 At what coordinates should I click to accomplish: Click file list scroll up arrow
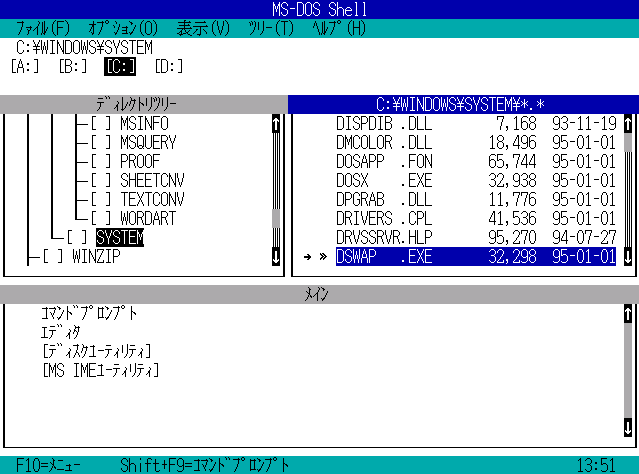(x=628, y=123)
